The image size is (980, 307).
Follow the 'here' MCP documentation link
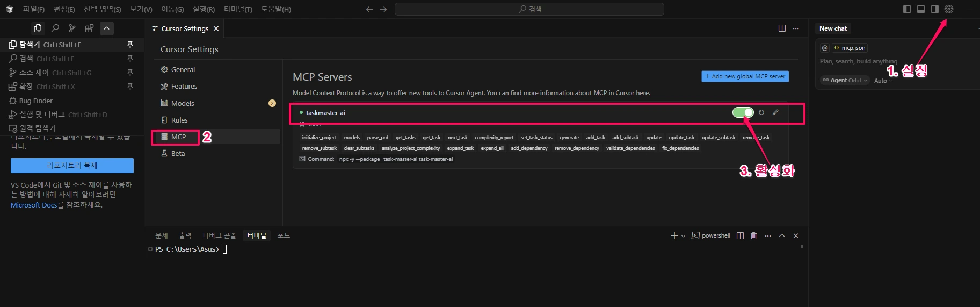[x=642, y=93]
